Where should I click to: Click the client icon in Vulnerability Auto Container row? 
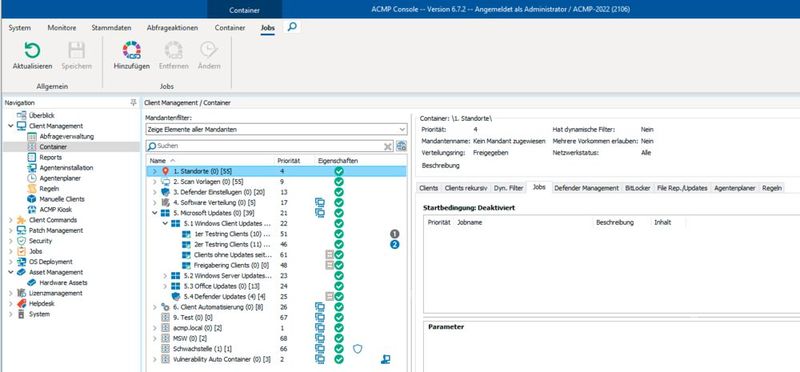386,359
